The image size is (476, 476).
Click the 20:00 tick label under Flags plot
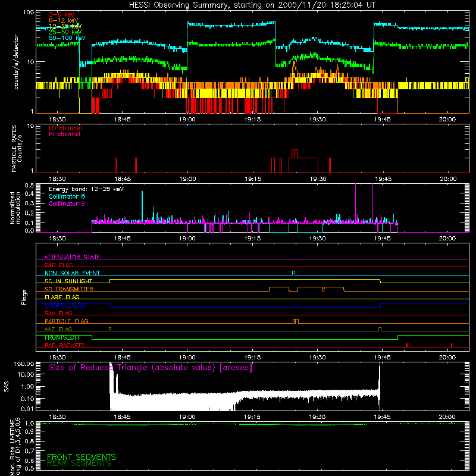pos(447,358)
